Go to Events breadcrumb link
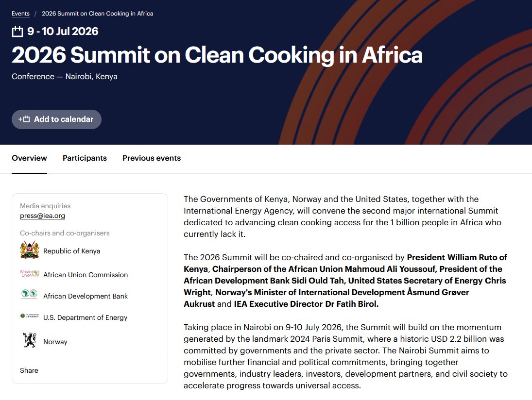Image resolution: width=532 pixels, height=400 pixels. [20, 14]
